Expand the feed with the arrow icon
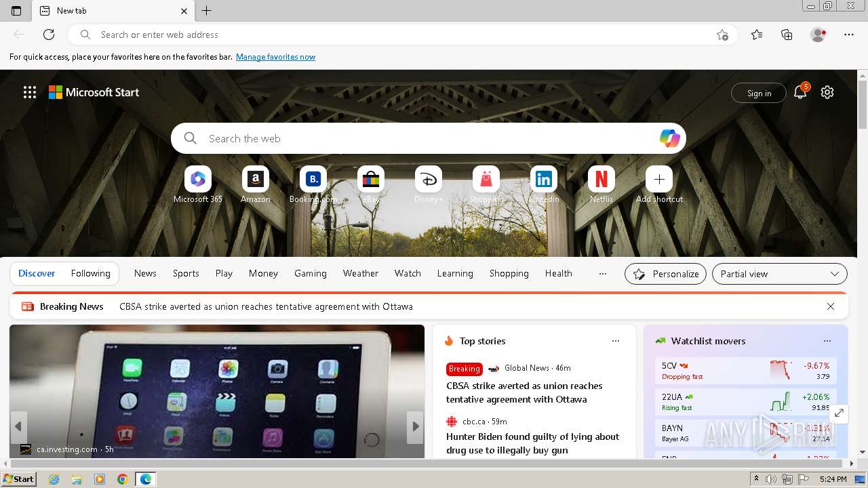The width and height of the screenshot is (868, 488). [839, 413]
